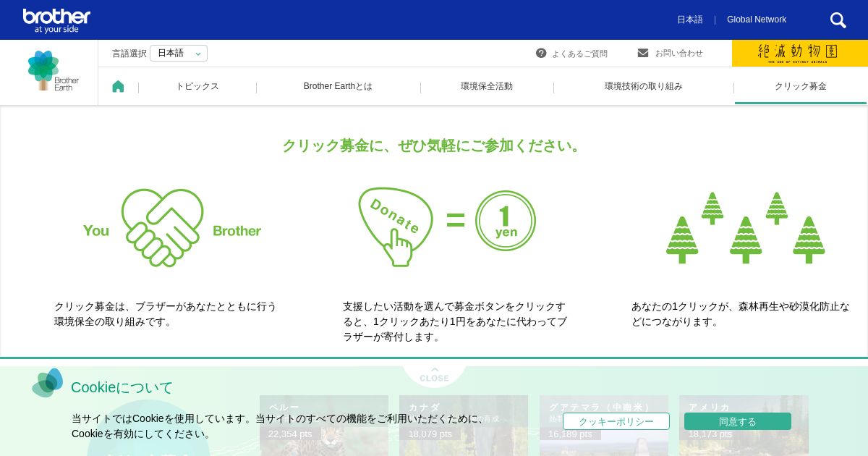This screenshot has height=456, width=868.
Task: Click the 日本語 link in top bar
Action: tap(690, 20)
